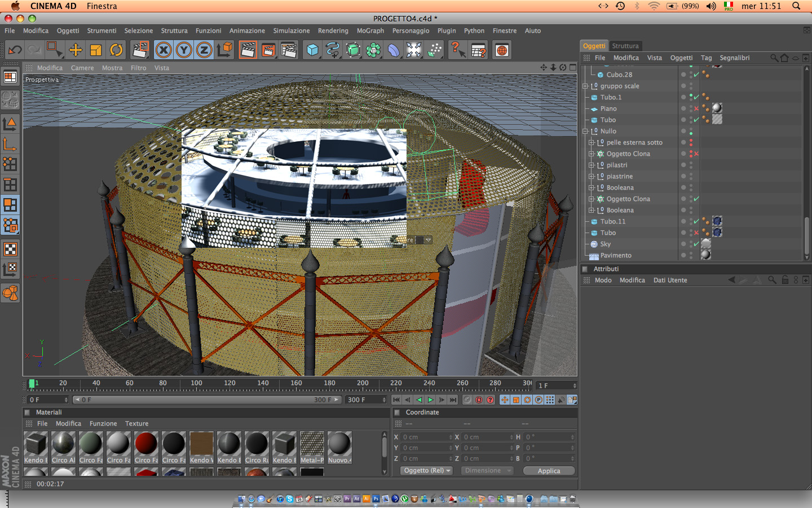Viewport: 812px width, 508px height.
Task: Select the Rotate tool icon
Action: point(116,50)
